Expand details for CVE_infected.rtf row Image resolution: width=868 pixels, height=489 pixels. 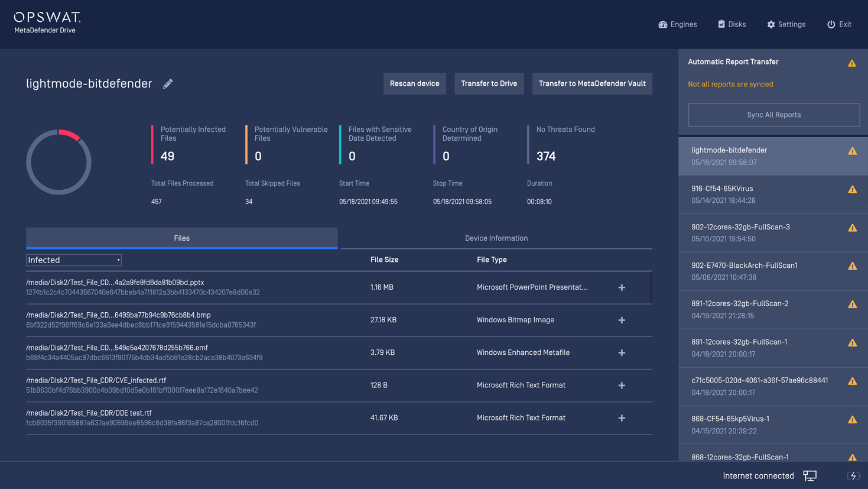pyautogui.click(x=622, y=385)
